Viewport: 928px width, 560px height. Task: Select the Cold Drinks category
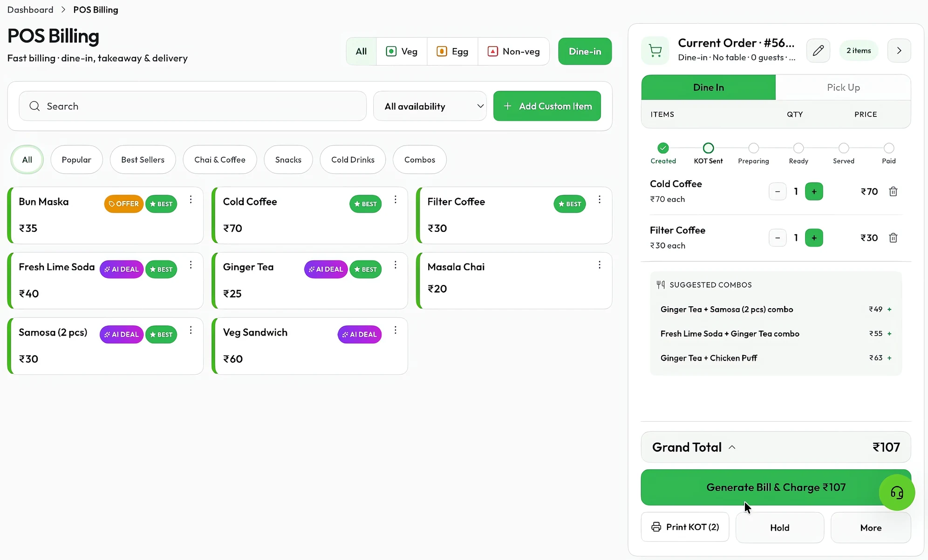[353, 160]
